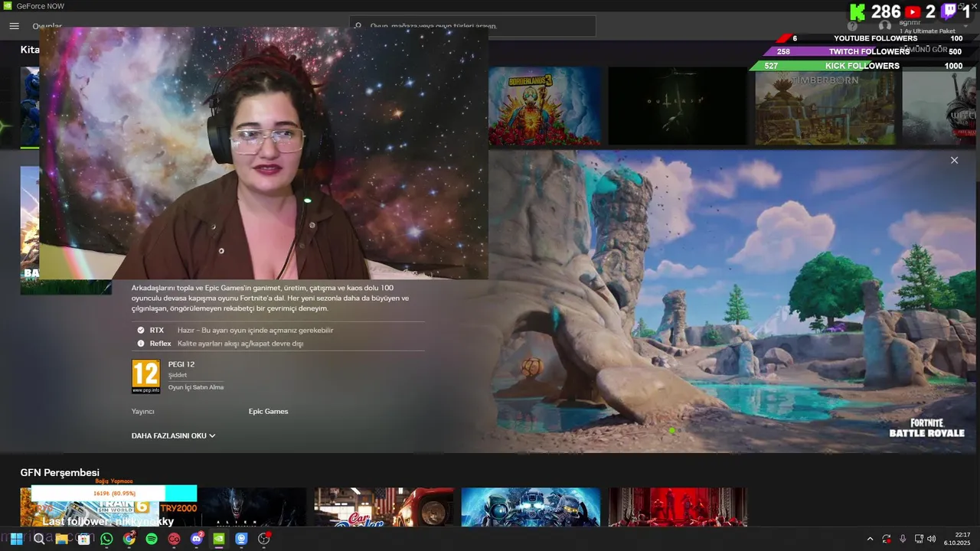The height and width of the screenshot is (551, 980).
Task: Open the red figures game tile
Action: tap(678, 507)
